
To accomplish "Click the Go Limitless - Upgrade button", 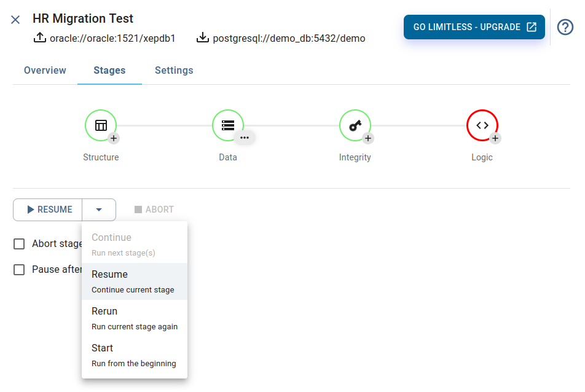I will coord(474,27).
